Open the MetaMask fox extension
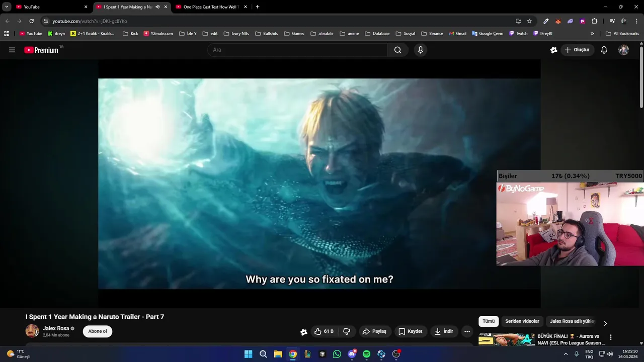644x362 pixels. (558, 21)
